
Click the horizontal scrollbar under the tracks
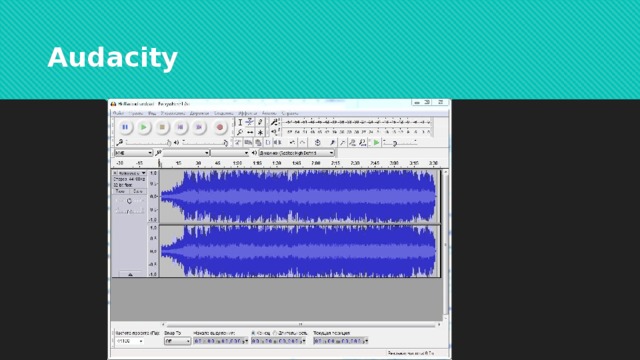point(301,324)
